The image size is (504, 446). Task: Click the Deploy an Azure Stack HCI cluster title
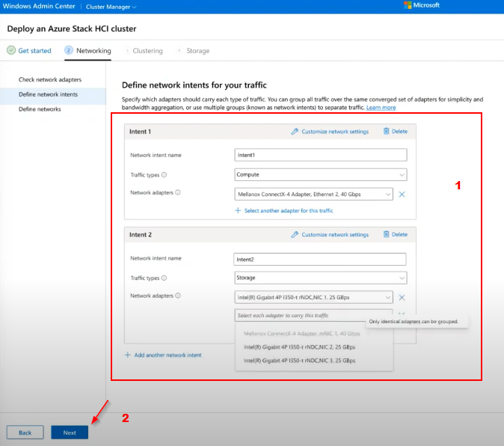[x=72, y=29]
